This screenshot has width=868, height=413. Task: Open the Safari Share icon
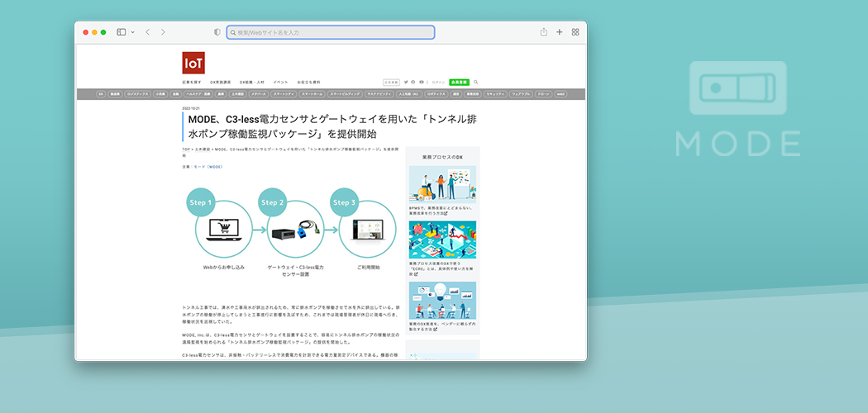pos(544,32)
